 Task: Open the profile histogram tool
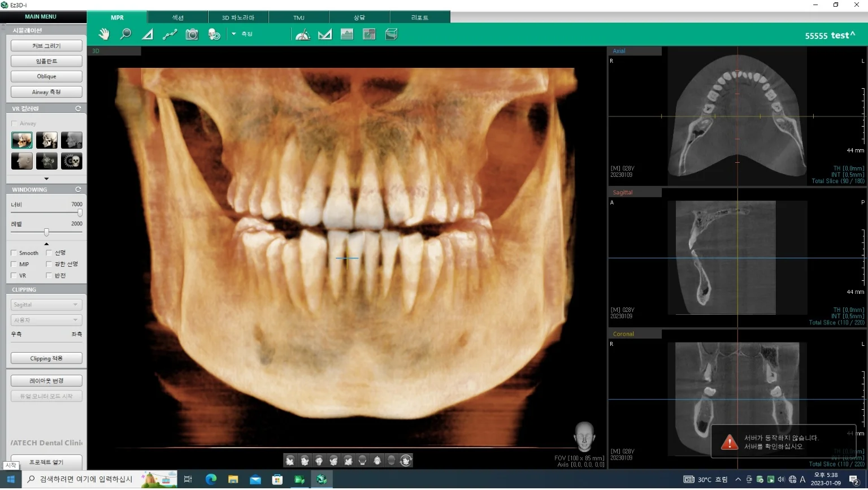pos(347,34)
